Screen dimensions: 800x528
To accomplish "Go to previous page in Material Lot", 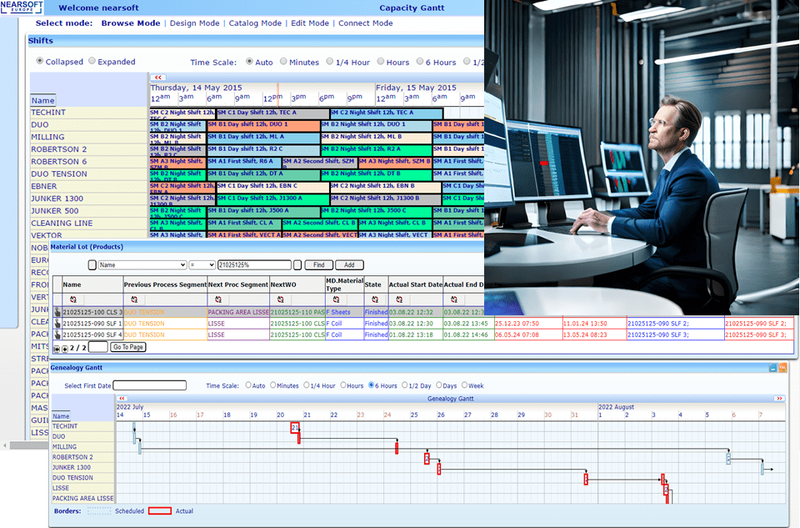I will tap(65, 348).
